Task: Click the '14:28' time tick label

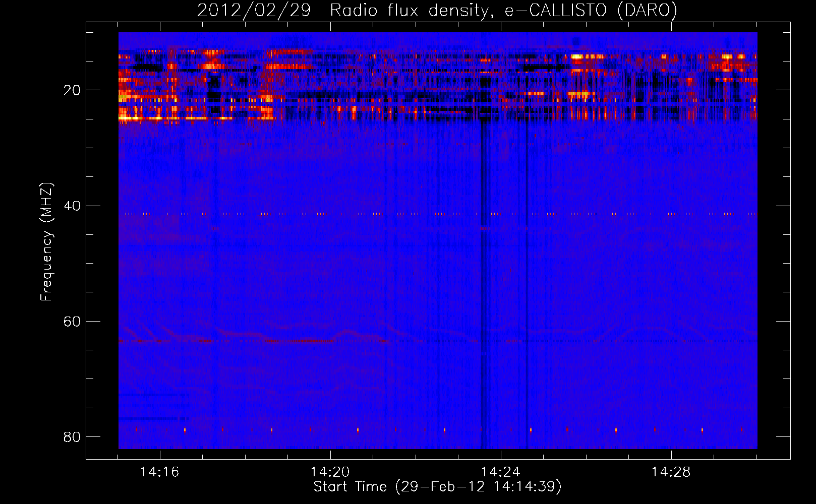Action: coord(671,472)
